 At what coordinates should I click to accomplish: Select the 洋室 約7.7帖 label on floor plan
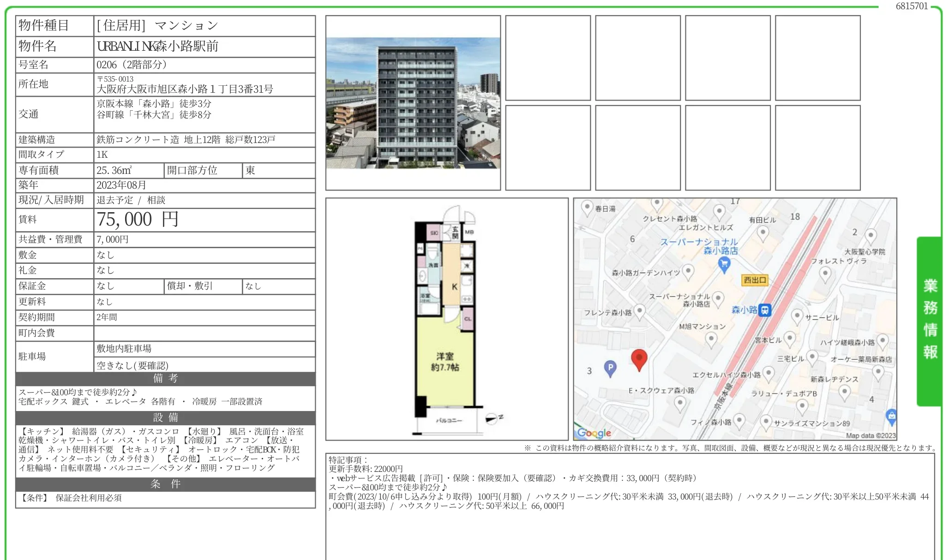tap(445, 362)
